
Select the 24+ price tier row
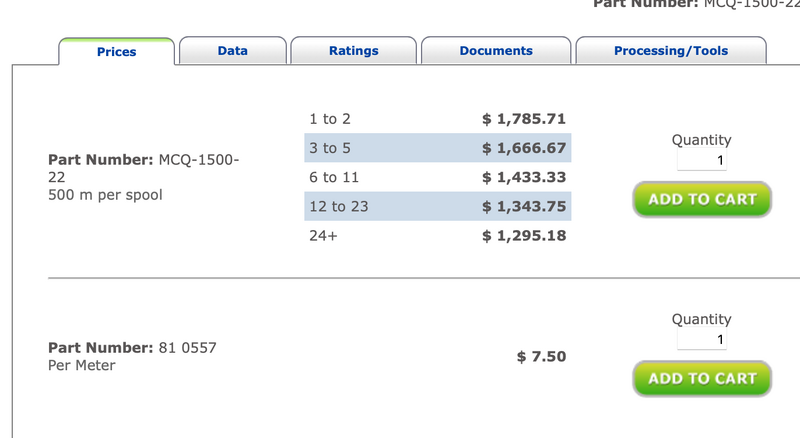point(438,235)
